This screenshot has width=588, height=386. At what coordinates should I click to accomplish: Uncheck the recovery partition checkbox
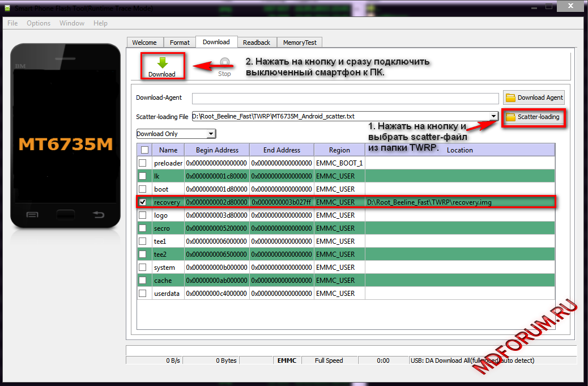click(x=143, y=202)
